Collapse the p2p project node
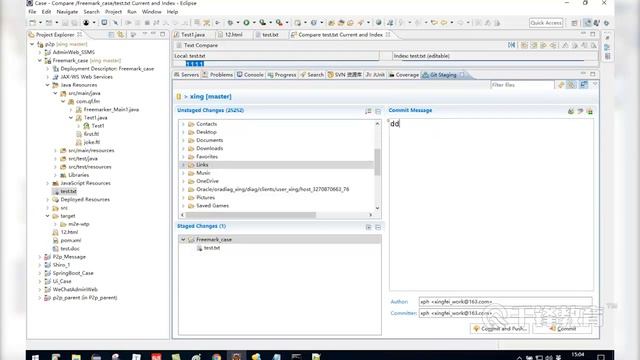Viewport: 640px width, 360px height. coord(32,44)
